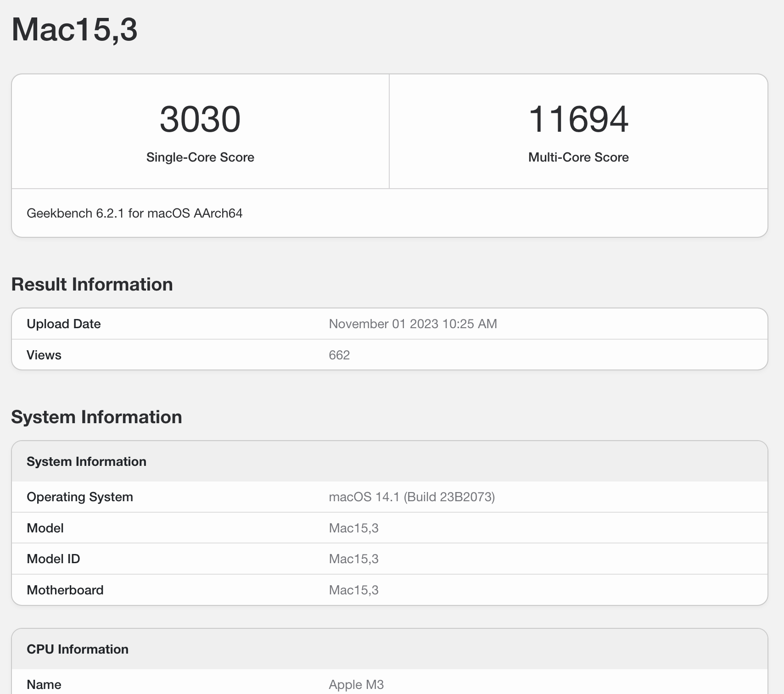Viewport: 784px width, 694px height.
Task: Click the Geekbench 6.2.1 for macOS AArch64 text
Action: (x=135, y=213)
